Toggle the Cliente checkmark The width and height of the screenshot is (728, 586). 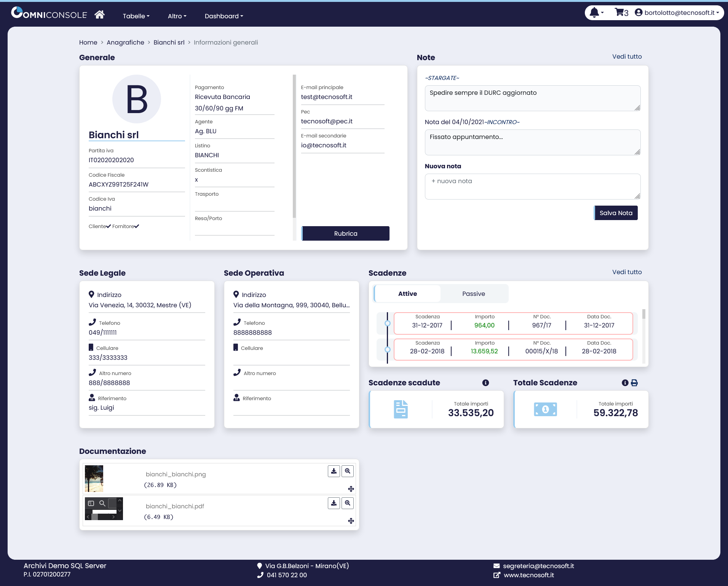tap(109, 226)
